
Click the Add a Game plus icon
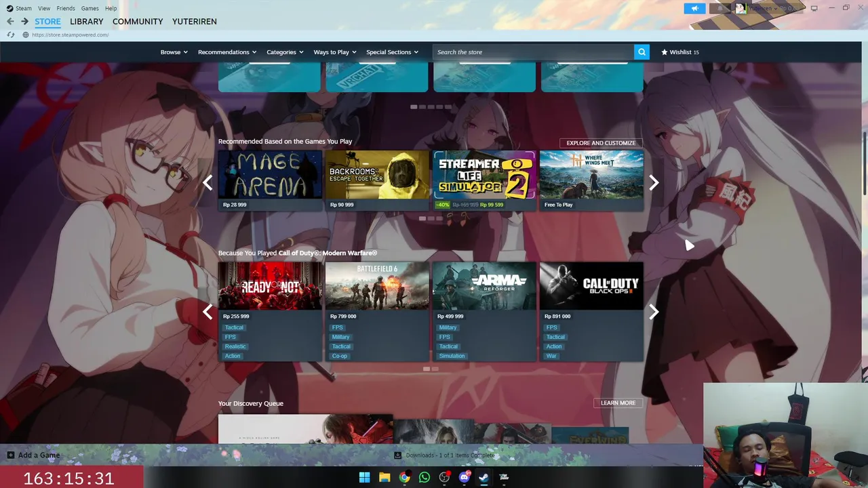coord(11,455)
